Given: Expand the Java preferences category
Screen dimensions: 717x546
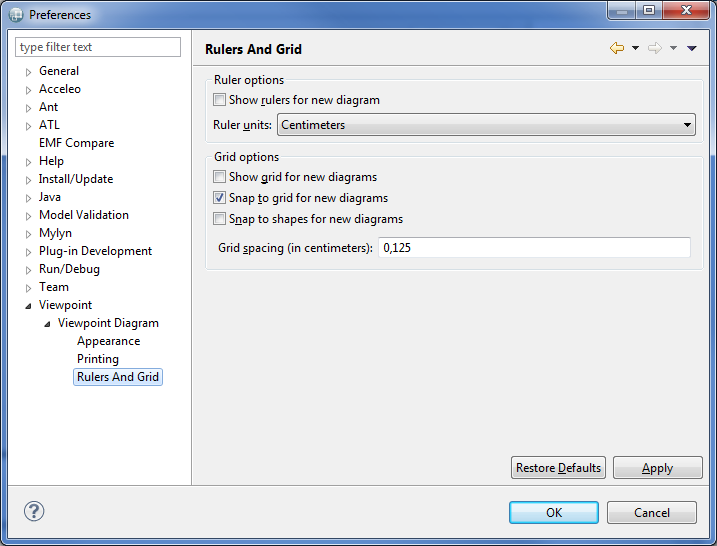Looking at the screenshot, I should tap(29, 198).
